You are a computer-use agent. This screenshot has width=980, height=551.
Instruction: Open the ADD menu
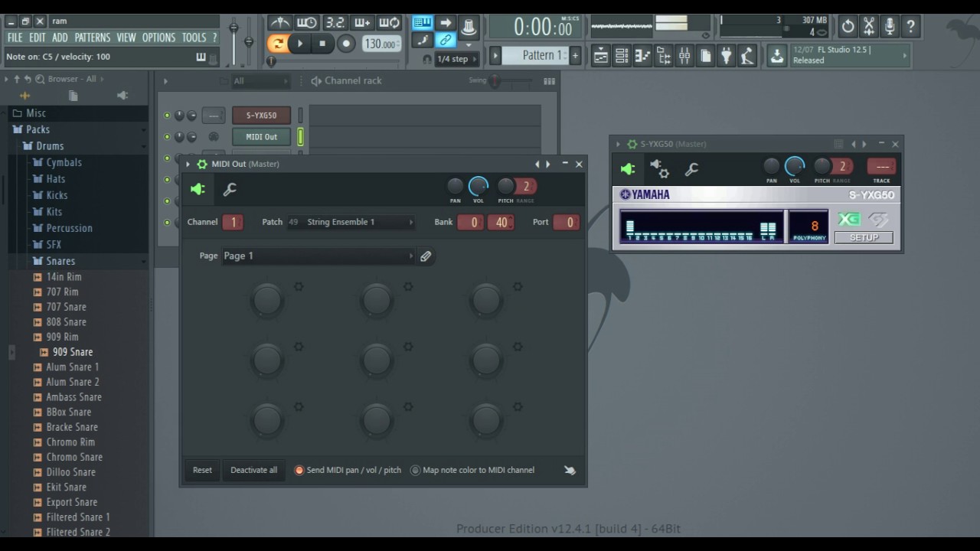tap(60, 37)
